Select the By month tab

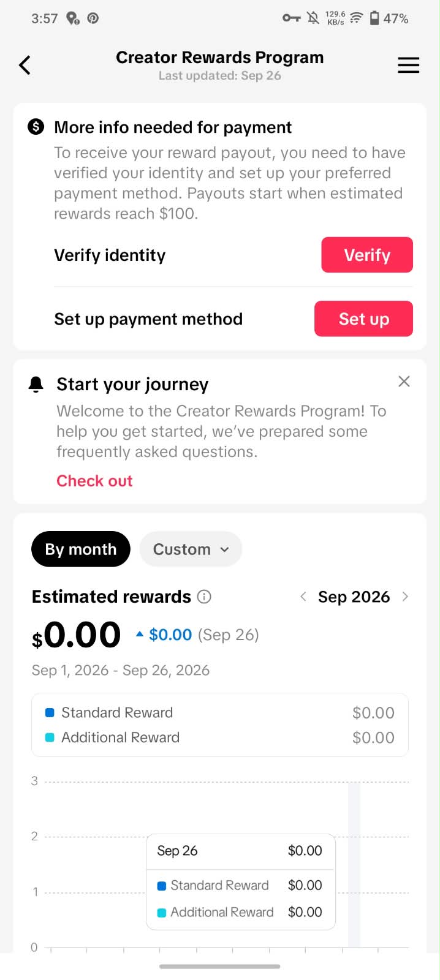81,549
